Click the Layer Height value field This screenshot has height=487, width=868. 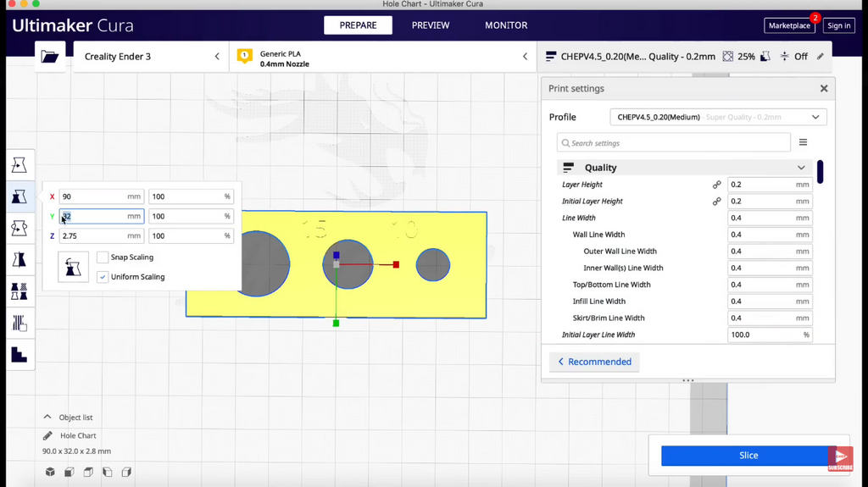tap(770, 185)
